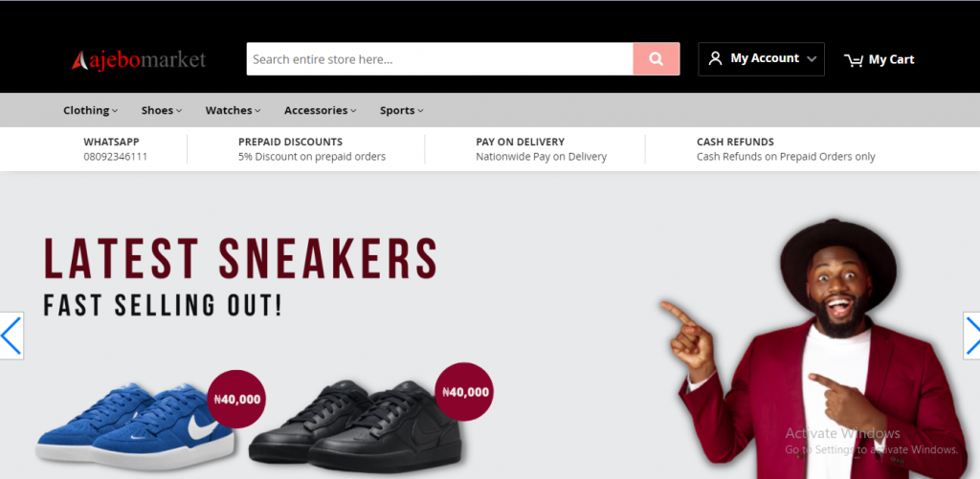
Task: Open the Shoes category menu
Action: pyautogui.click(x=161, y=110)
